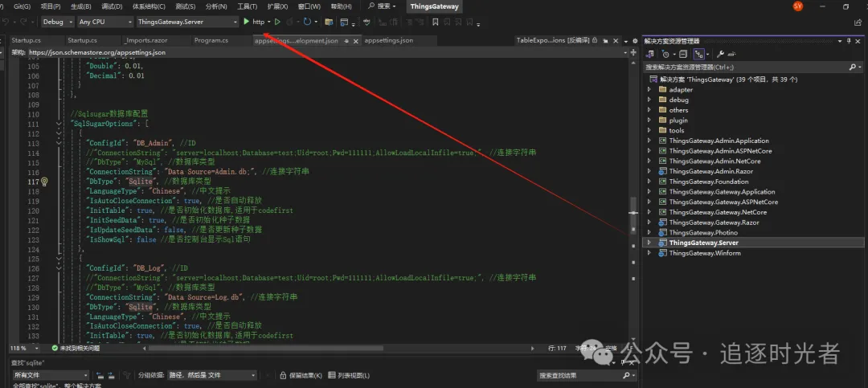The width and height of the screenshot is (868, 388).
Task: Click the restart circular arrow icon in toolbar
Action: pos(307,22)
